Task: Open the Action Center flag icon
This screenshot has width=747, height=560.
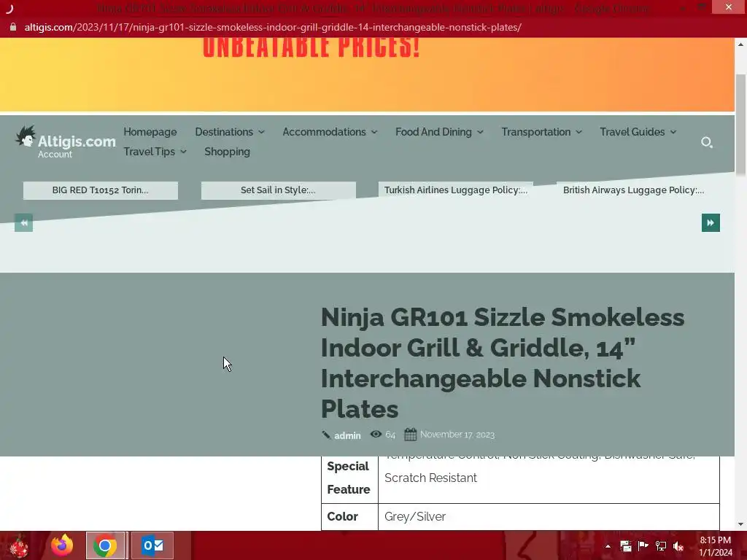Action: click(x=643, y=545)
